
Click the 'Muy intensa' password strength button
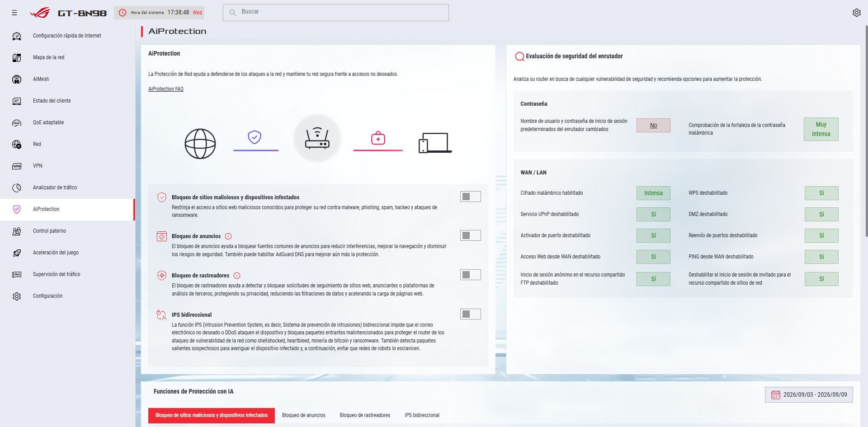pyautogui.click(x=821, y=129)
